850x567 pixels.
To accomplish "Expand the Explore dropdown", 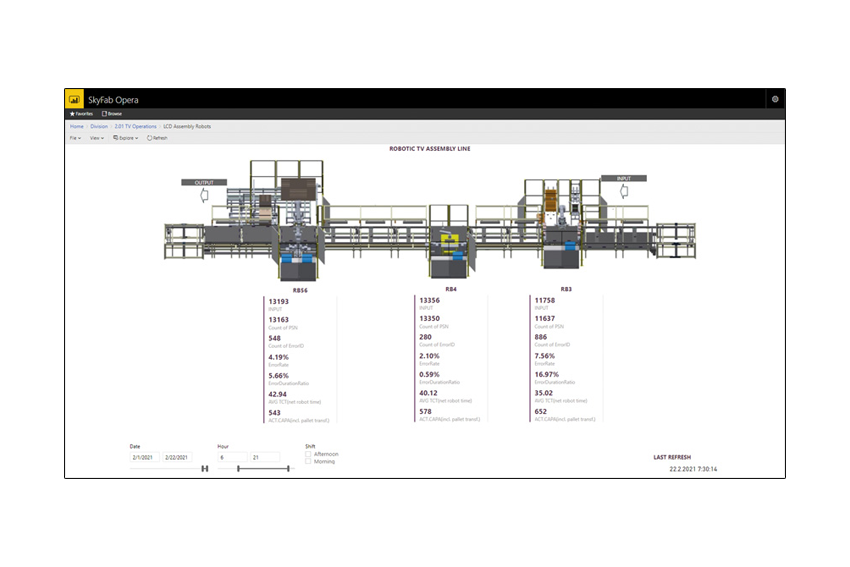I will (126, 138).
